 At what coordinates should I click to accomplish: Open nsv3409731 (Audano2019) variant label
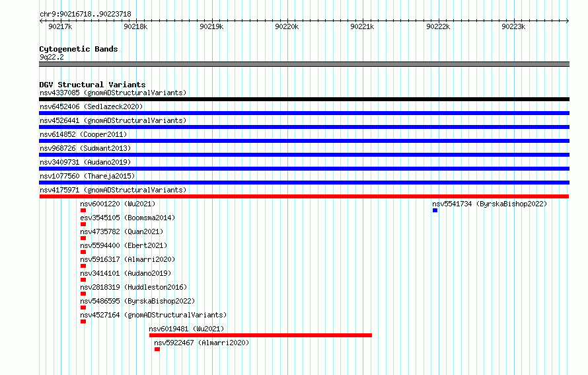(x=85, y=162)
